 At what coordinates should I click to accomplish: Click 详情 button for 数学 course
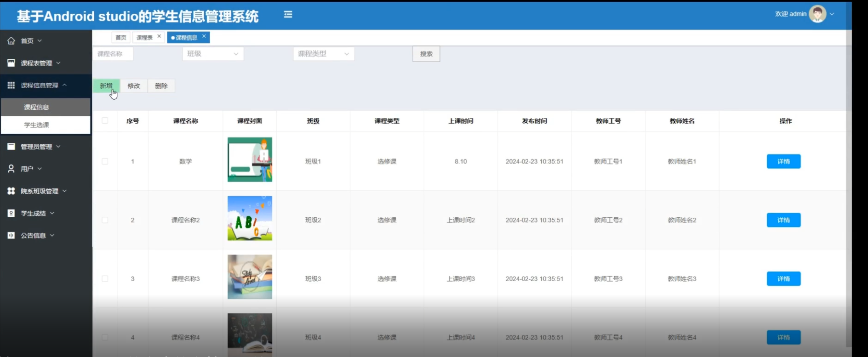[x=783, y=161]
